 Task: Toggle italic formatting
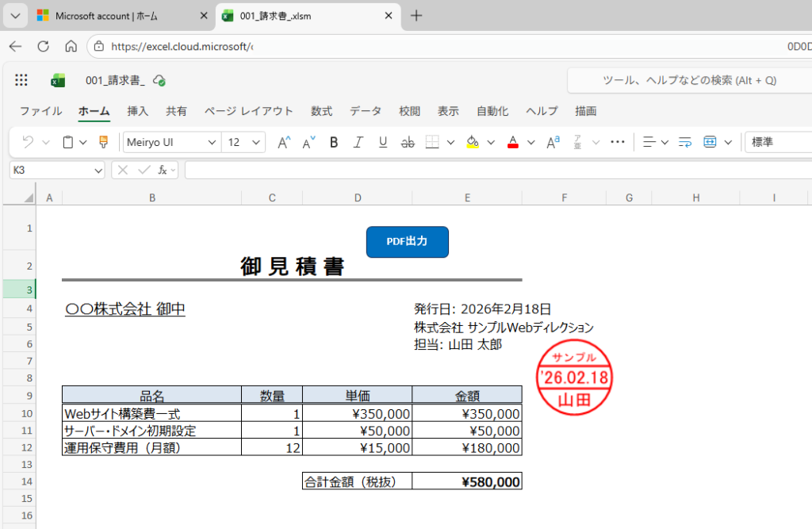[x=358, y=143]
